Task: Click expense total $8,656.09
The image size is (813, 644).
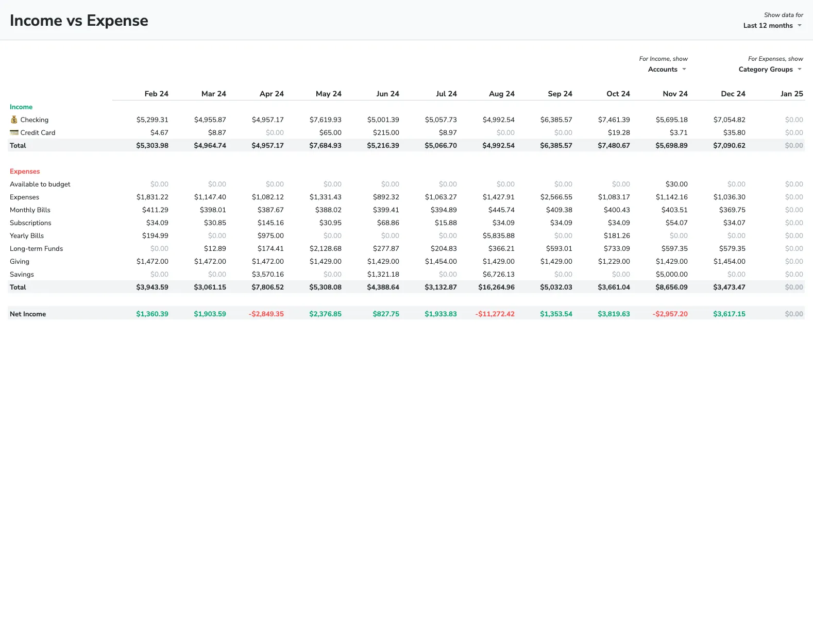Action: pos(672,287)
